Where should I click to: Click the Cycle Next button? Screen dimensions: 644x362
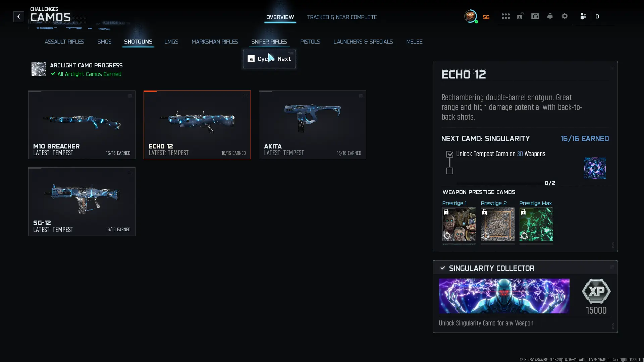coord(269,59)
